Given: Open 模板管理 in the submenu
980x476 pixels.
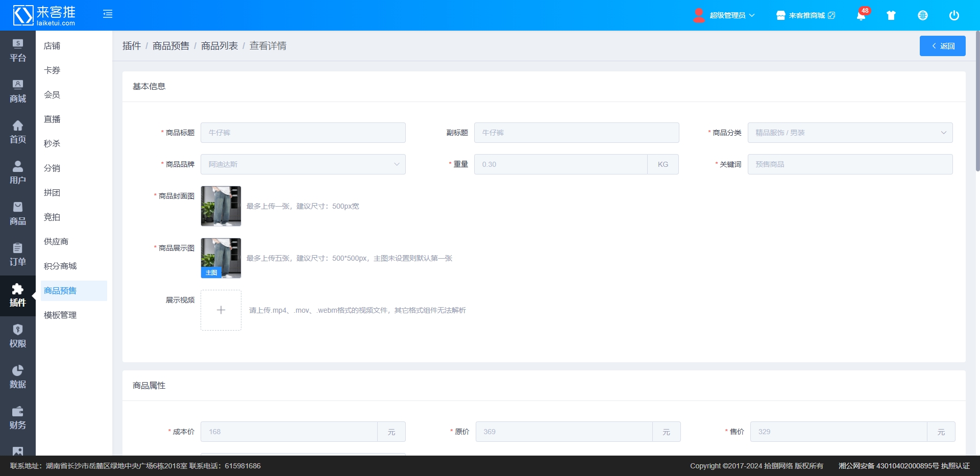Looking at the screenshot, I should pyautogui.click(x=60, y=315).
